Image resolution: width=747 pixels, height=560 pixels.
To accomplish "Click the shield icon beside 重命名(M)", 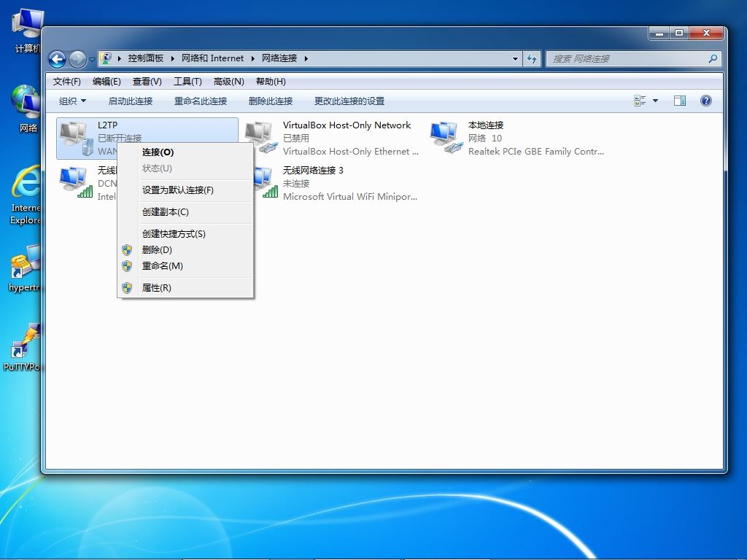I will (127, 266).
